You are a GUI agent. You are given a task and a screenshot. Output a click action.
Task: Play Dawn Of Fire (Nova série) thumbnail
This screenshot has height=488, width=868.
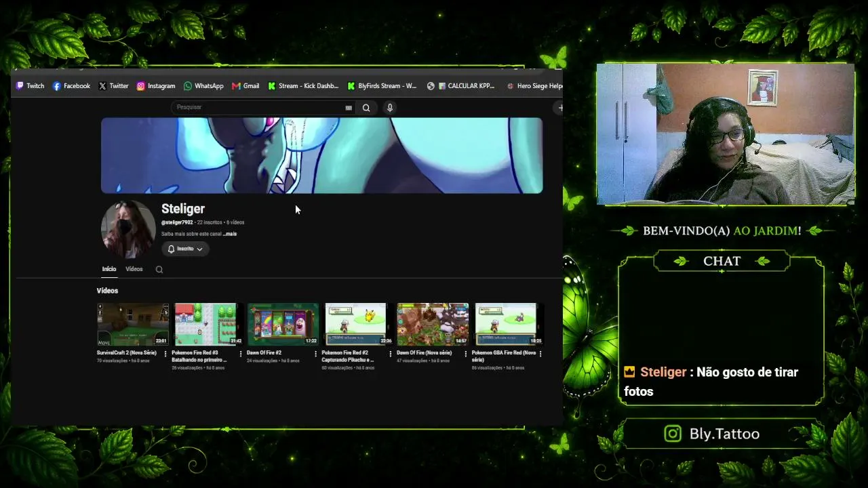click(x=433, y=324)
